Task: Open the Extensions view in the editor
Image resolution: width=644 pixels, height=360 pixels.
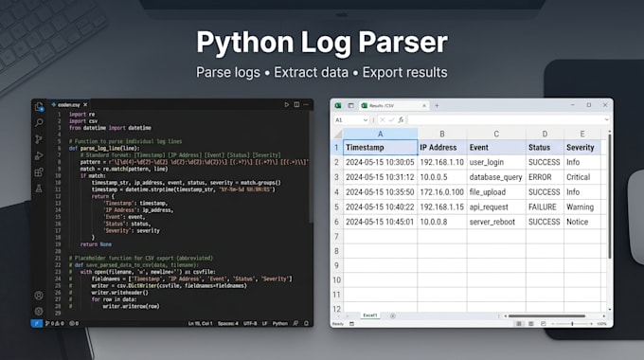Action: (x=39, y=172)
